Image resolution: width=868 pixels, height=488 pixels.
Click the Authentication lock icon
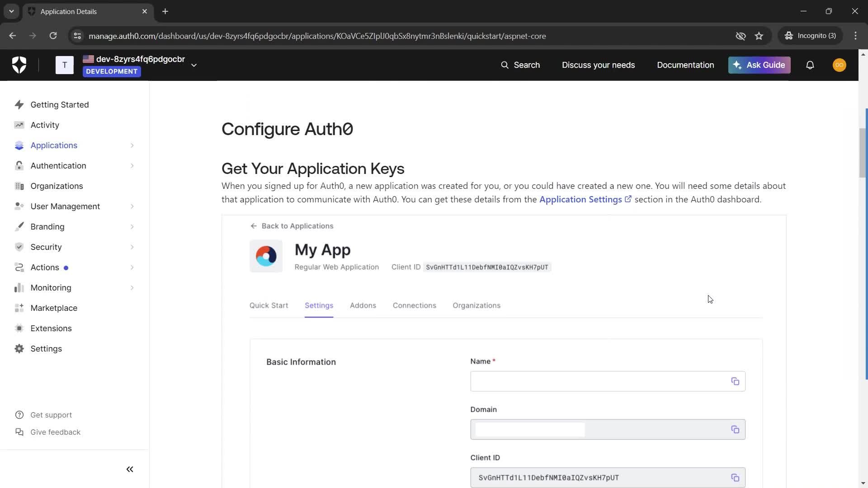(19, 166)
